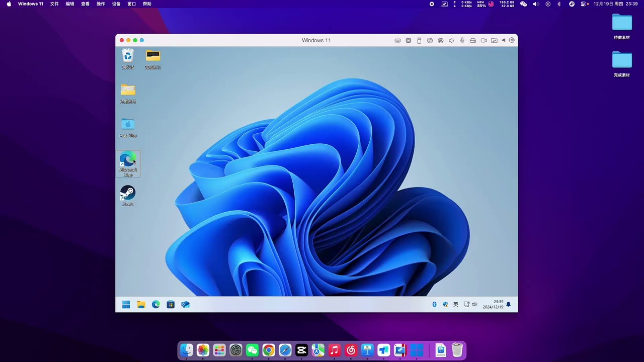
Task: Open Windows volume tray icon
Action: (474, 305)
